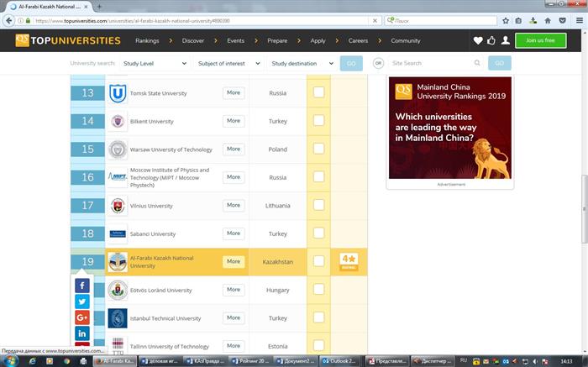Tick compare checkbox for Eotvos Lorand University
The height and width of the screenshot is (367, 588).
coord(318,289)
